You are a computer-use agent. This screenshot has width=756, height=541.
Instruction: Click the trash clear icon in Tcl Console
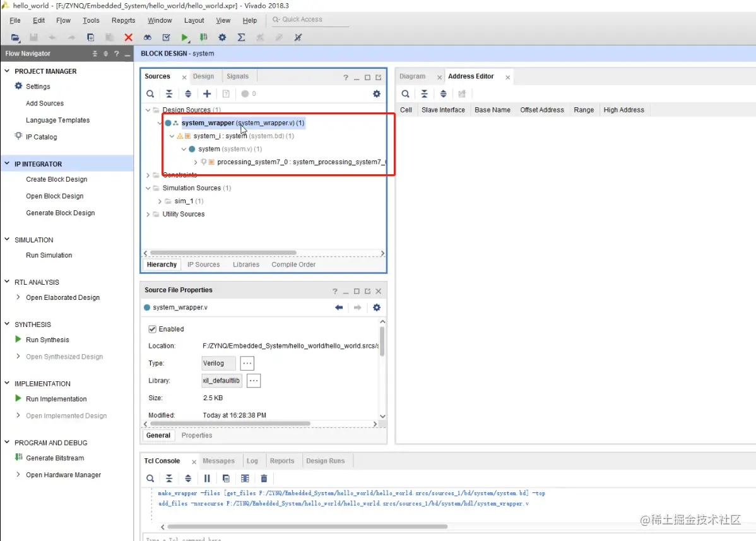(x=264, y=479)
